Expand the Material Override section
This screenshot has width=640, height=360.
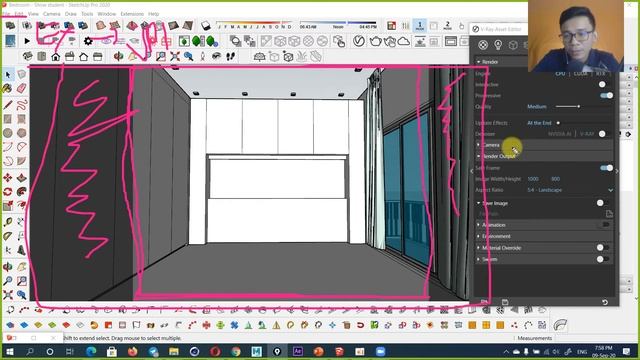[x=478, y=247]
